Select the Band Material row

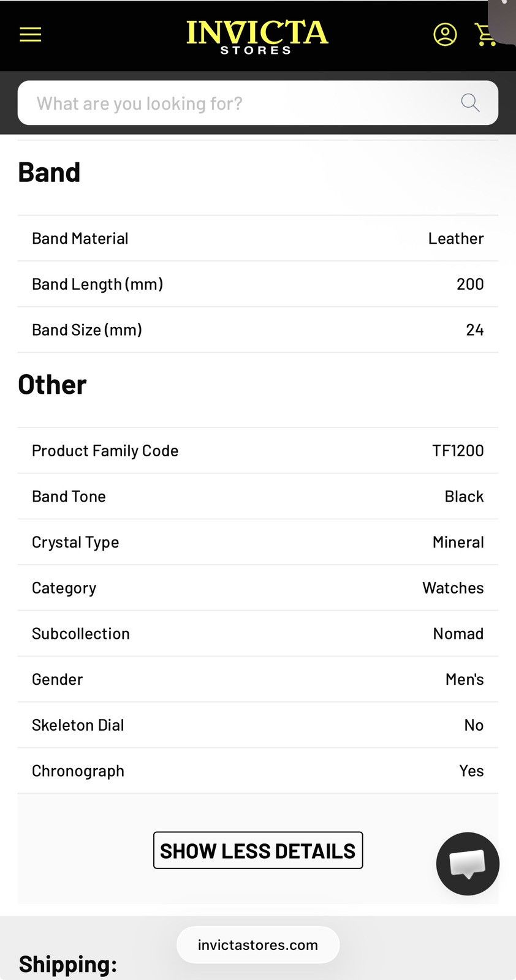click(x=258, y=238)
